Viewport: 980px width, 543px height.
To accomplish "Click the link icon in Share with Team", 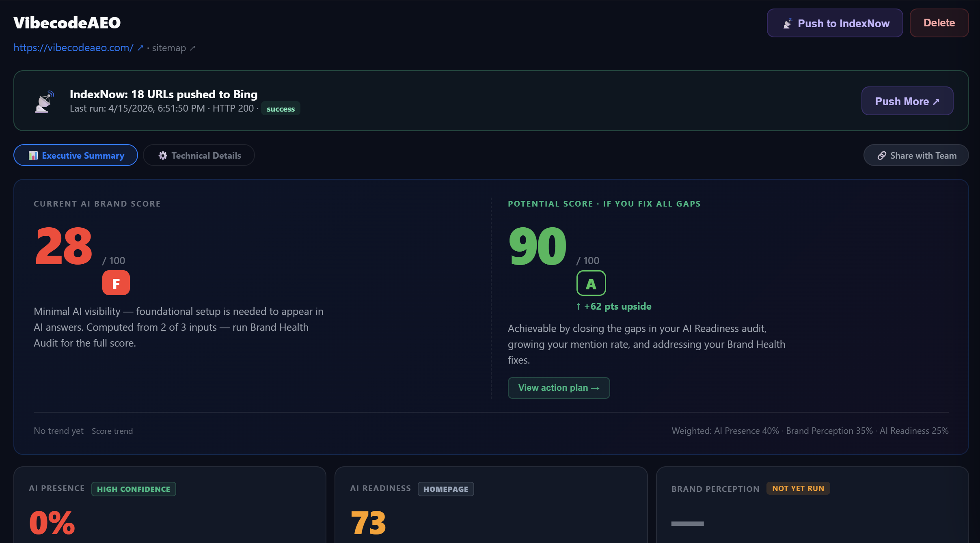I will [x=882, y=155].
